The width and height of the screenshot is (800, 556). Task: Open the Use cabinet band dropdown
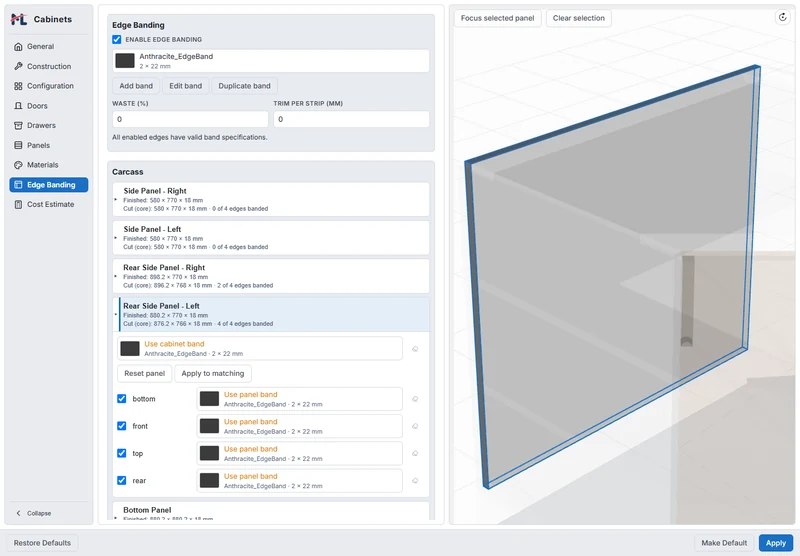[x=260, y=349]
